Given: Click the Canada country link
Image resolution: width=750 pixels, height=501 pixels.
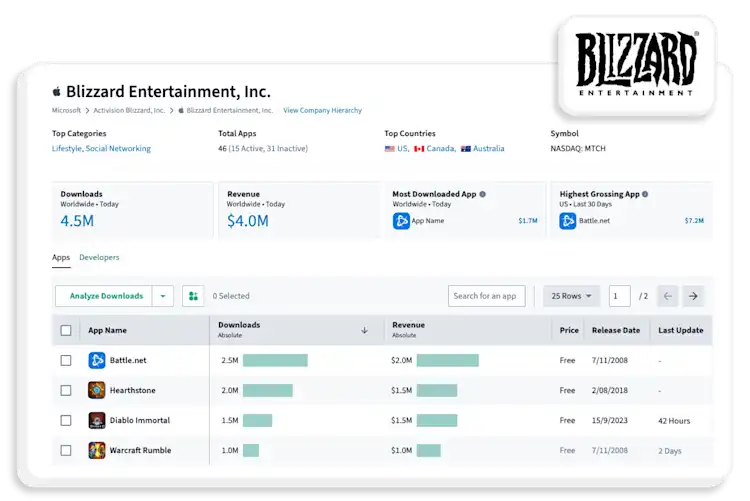Looking at the screenshot, I should (x=441, y=149).
